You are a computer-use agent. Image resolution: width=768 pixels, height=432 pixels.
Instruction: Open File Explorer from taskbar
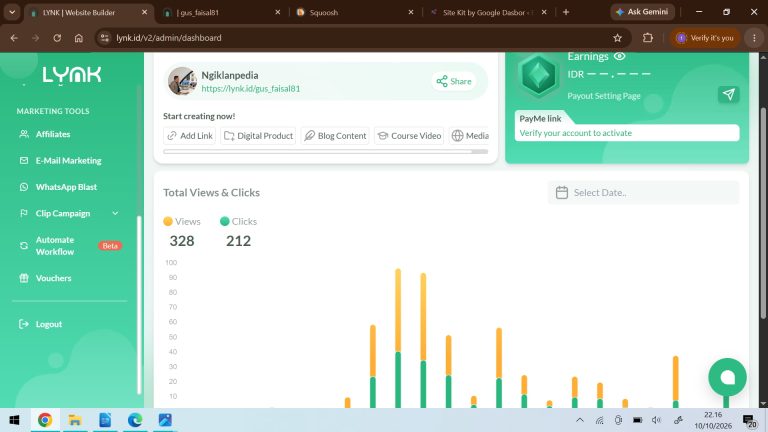click(x=75, y=420)
